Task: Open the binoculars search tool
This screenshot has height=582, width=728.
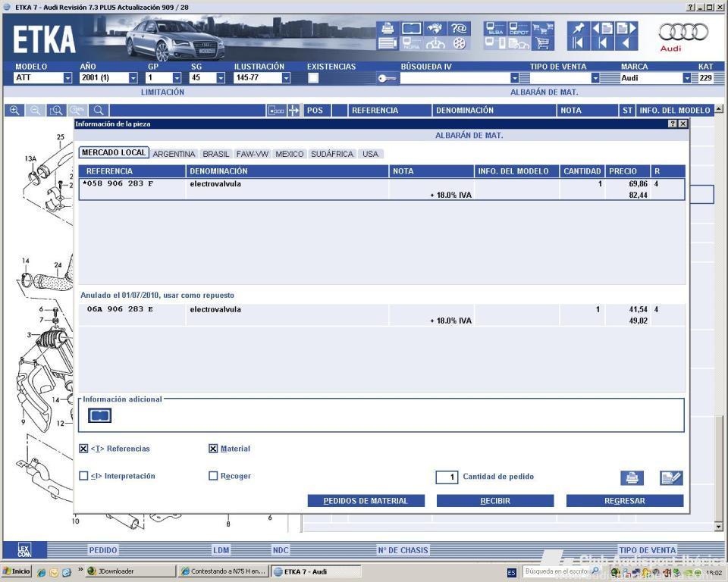Action: 435,29
